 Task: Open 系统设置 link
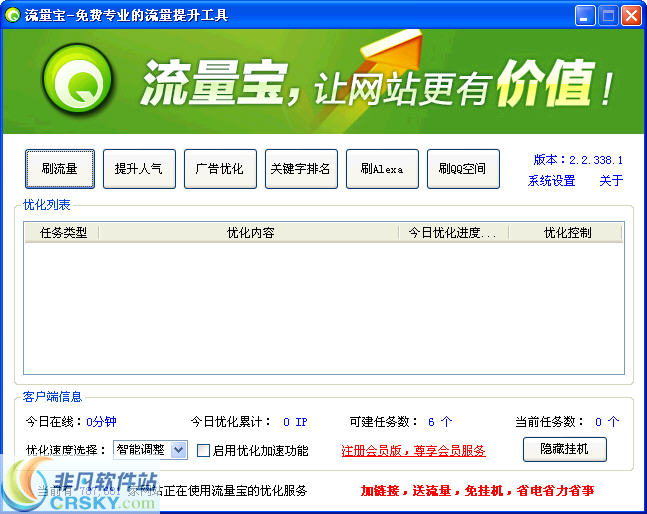tap(551, 181)
